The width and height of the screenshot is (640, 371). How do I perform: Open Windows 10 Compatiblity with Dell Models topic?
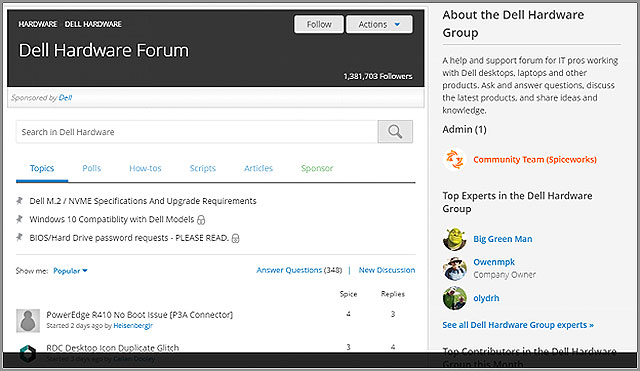(112, 219)
